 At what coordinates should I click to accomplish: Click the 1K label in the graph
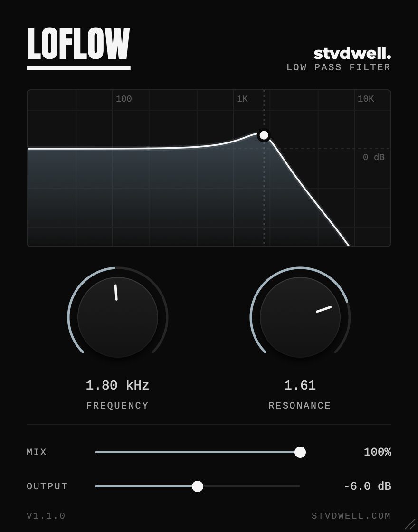tap(242, 99)
